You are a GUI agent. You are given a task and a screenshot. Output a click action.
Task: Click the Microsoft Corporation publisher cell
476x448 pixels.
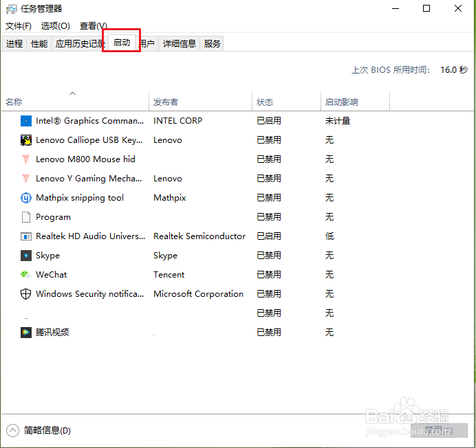click(x=199, y=294)
